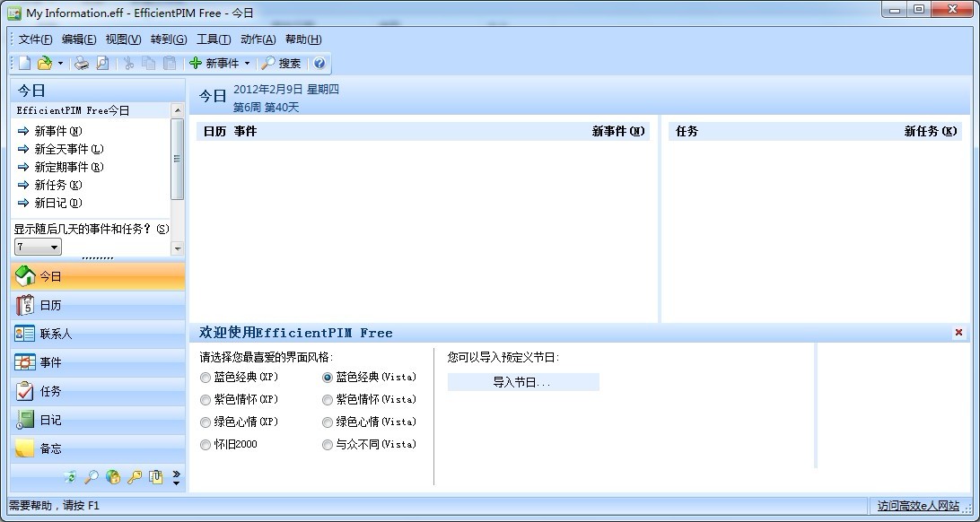Screen dimensions: 980x522
Task: Go to 联系人 in the navigation pane
Action: pos(56,334)
